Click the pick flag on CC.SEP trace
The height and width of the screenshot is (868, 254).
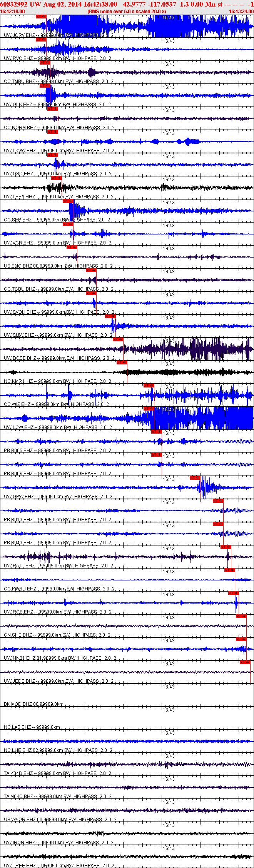[68, 201]
